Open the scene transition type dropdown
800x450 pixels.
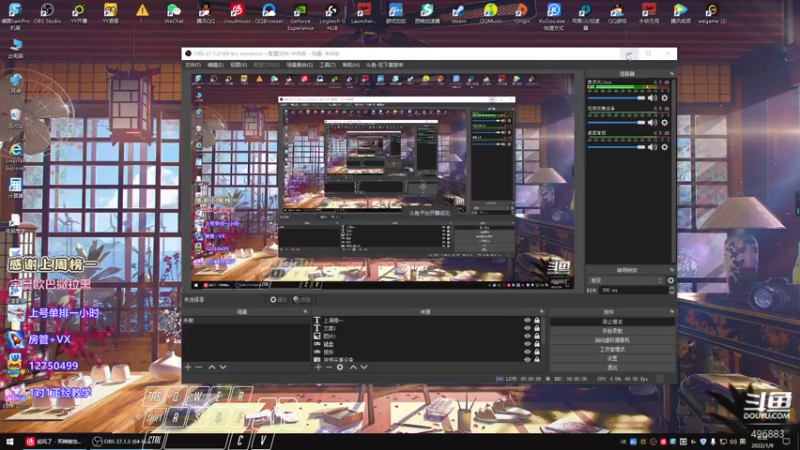[x=626, y=281]
